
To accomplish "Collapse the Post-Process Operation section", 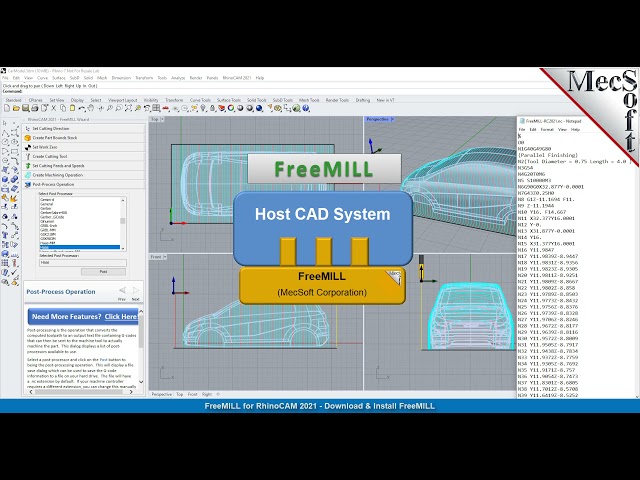I will (84, 184).
